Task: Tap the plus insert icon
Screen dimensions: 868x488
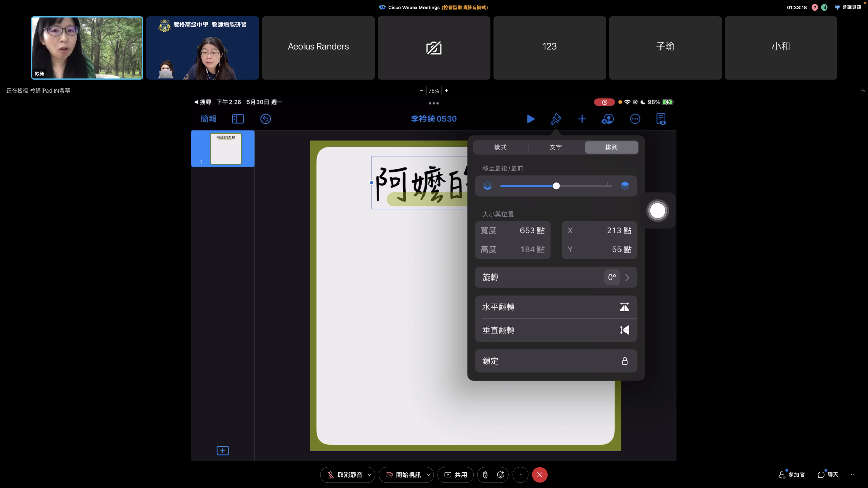Action: [x=582, y=119]
